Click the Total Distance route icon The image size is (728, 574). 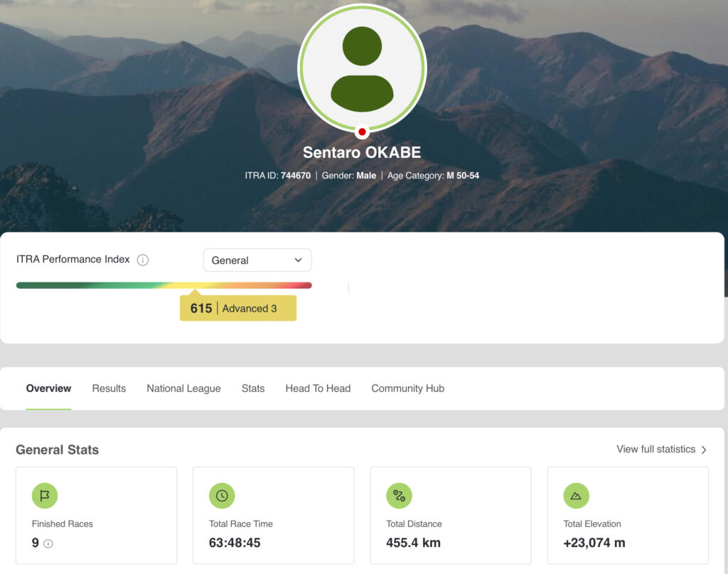point(399,496)
